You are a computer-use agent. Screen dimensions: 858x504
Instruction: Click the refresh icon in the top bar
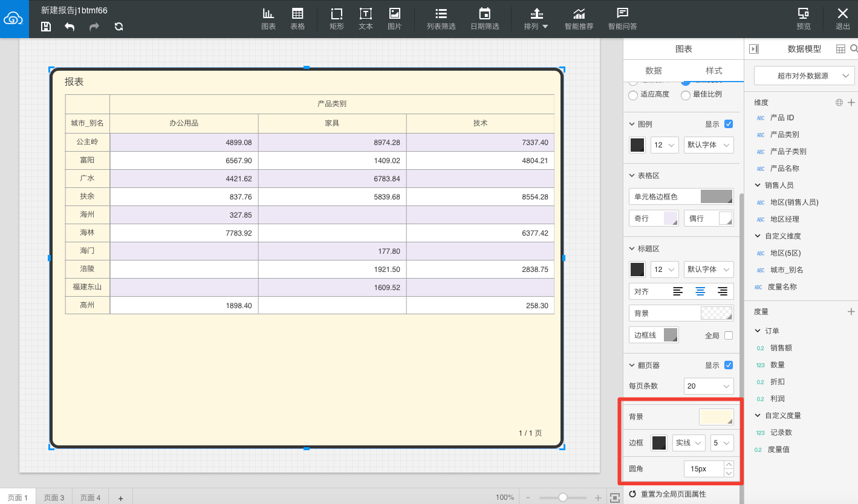click(x=119, y=26)
